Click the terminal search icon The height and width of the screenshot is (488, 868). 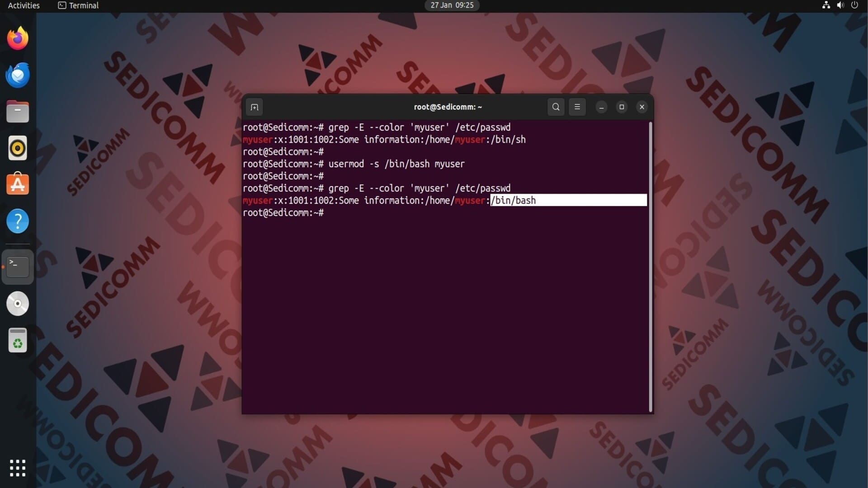[x=556, y=107]
